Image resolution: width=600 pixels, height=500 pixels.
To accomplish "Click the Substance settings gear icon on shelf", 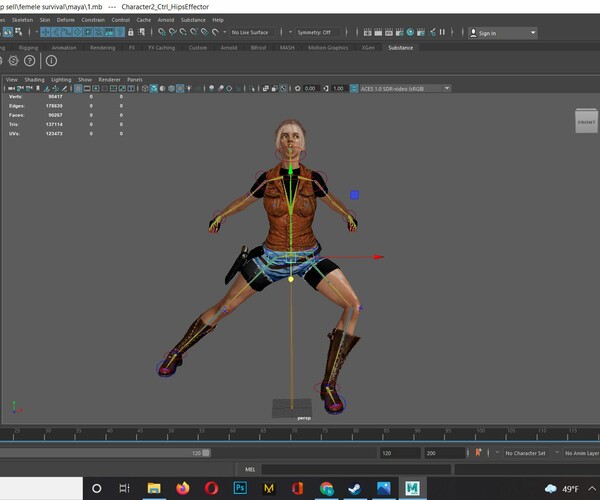I will pyautogui.click(x=13, y=61).
